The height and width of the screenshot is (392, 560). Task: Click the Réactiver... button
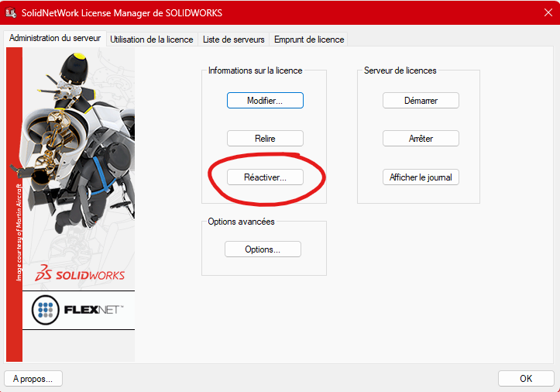[x=265, y=177]
